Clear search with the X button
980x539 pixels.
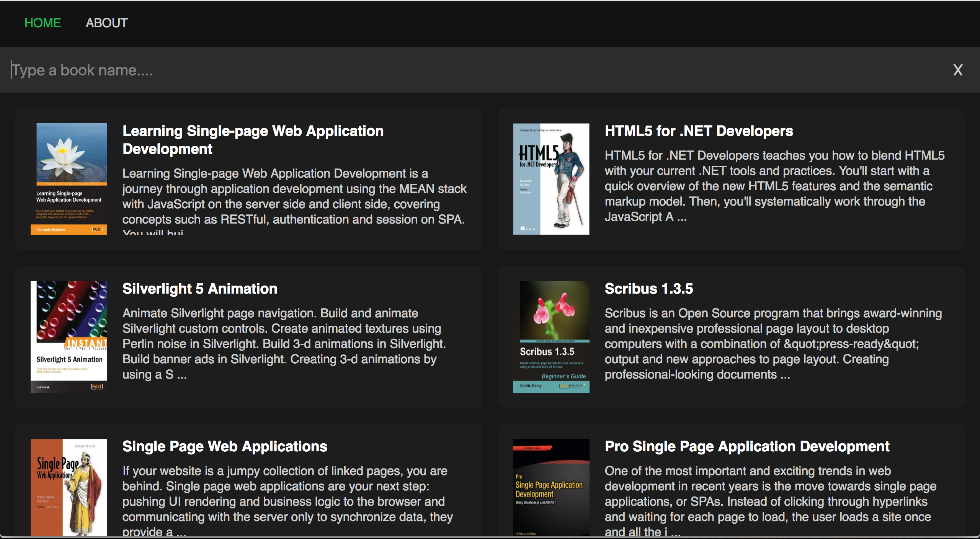pos(957,70)
